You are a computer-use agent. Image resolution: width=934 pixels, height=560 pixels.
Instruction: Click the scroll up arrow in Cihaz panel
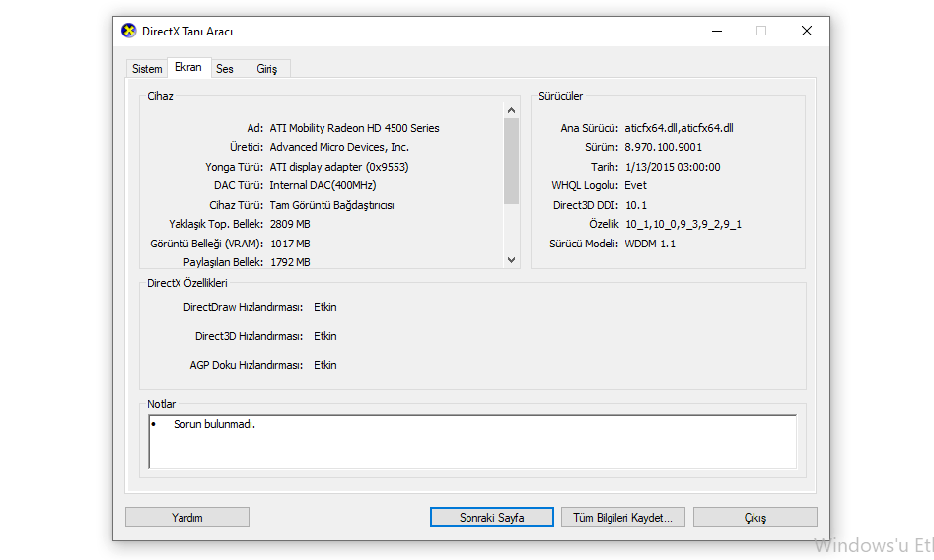coord(511,110)
